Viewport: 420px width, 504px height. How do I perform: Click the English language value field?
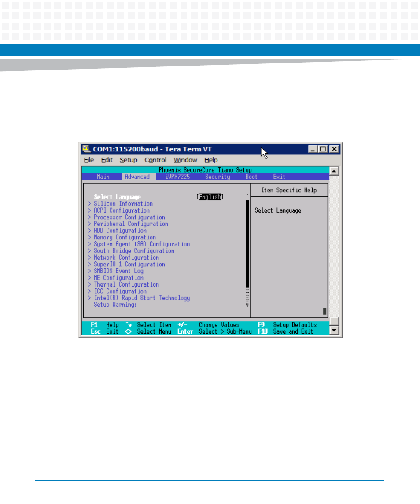click(210, 197)
